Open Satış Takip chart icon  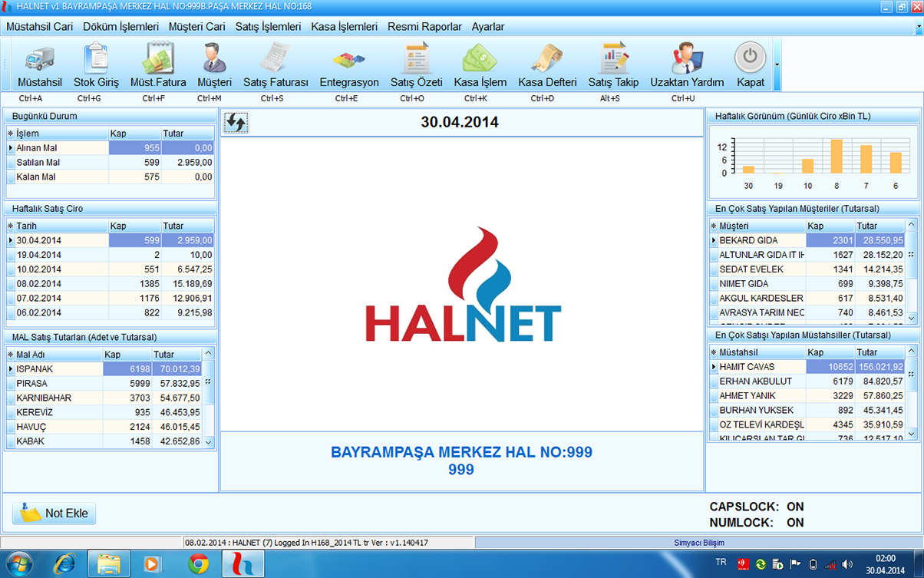point(613,59)
